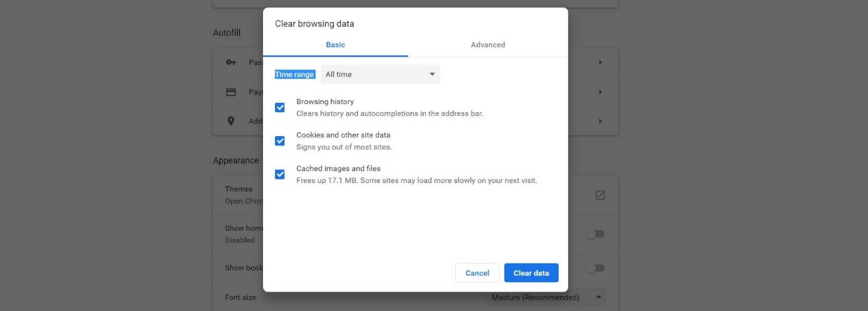This screenshot has width=868, height=311.
Task: Uncheck Cached images and files checkbox
Action: 280,174
